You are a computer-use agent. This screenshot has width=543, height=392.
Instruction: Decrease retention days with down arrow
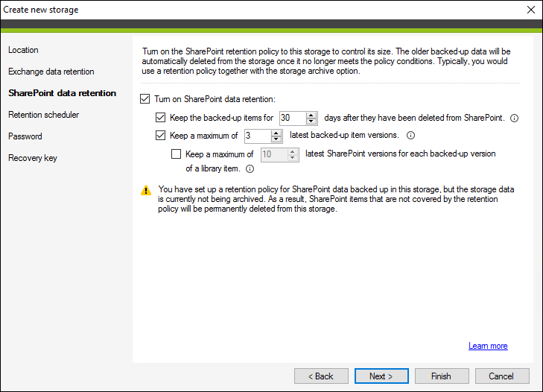tap(311, 121)
